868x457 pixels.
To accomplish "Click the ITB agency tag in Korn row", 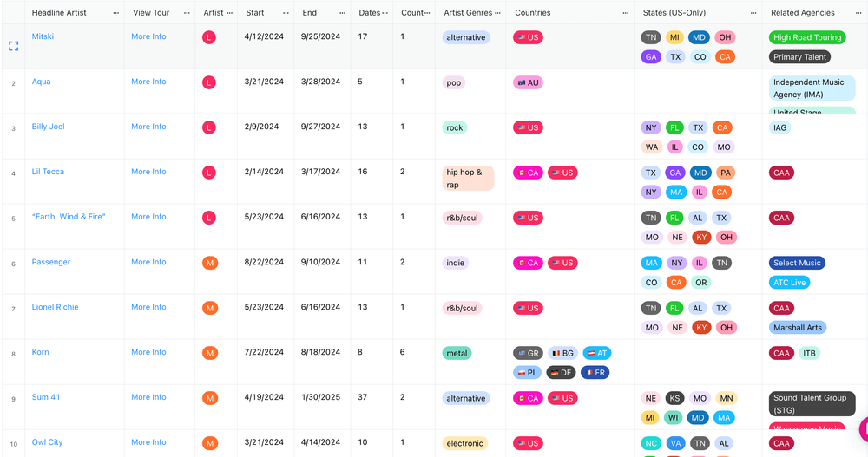I will [x=809, y=353].
